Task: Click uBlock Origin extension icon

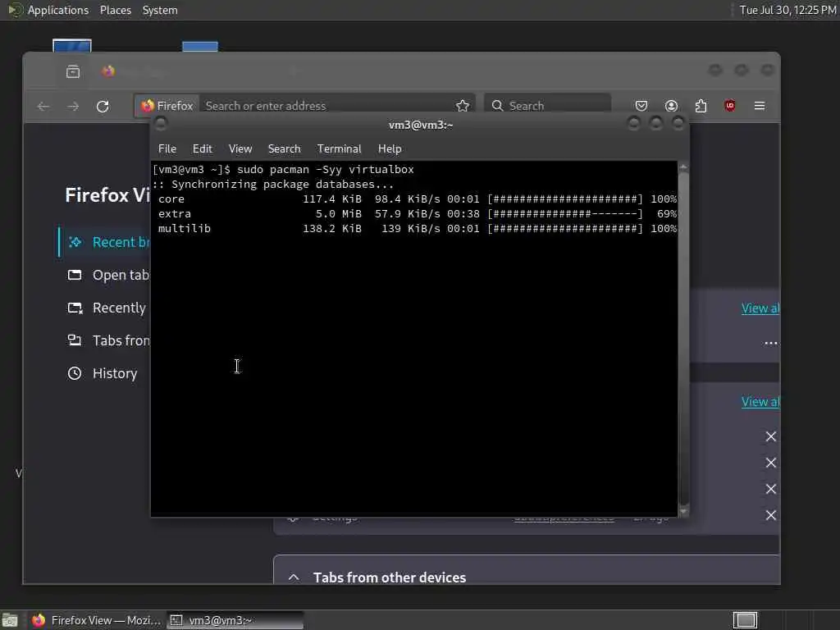Action: [x=729, y=106]
